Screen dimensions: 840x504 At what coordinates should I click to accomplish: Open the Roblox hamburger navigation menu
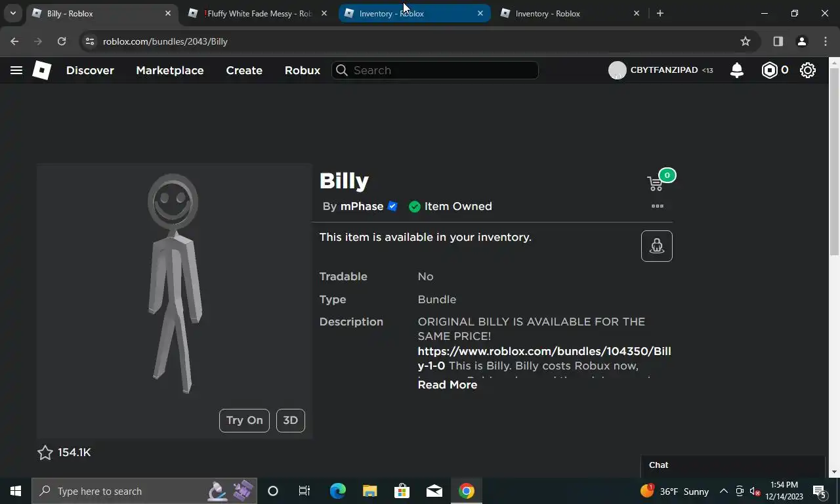click(x=16, y=70)
